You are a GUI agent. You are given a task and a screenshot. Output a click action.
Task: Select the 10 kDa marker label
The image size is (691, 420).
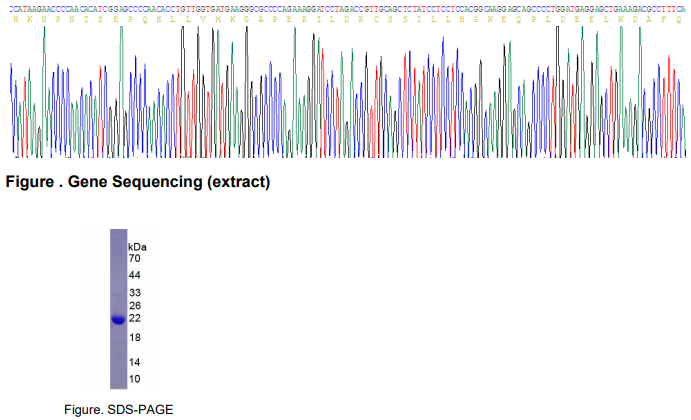(x=134, y=379)
